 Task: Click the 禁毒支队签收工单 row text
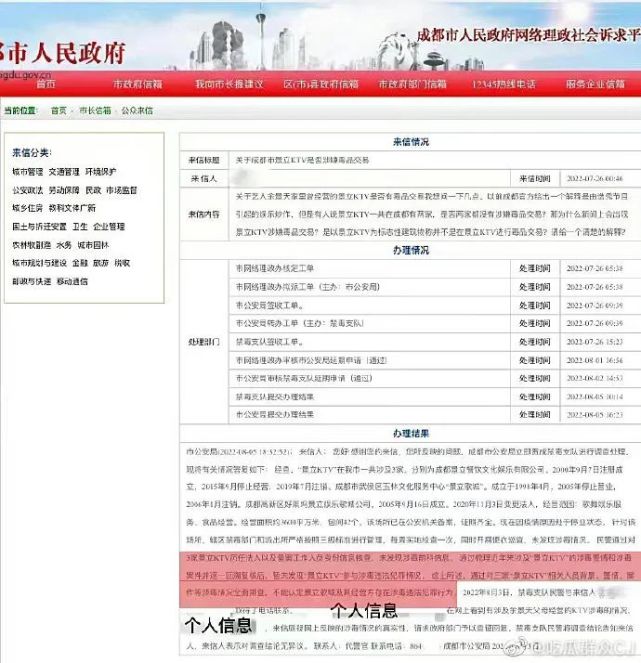269,342
